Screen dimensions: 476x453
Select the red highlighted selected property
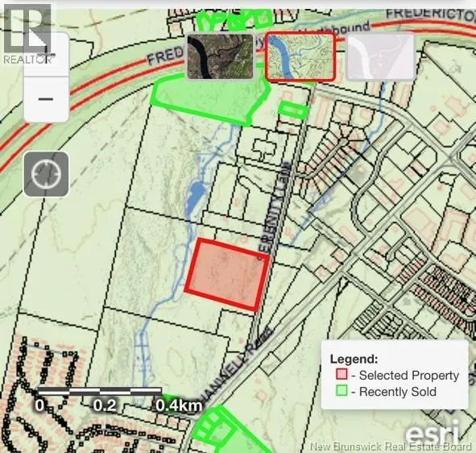point(227,274)
